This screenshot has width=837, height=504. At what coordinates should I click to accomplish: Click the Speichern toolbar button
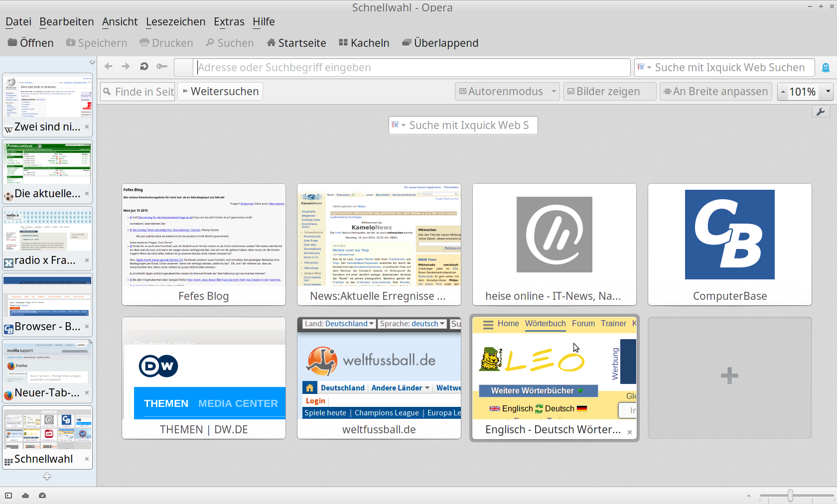click(x=97, y=43)
